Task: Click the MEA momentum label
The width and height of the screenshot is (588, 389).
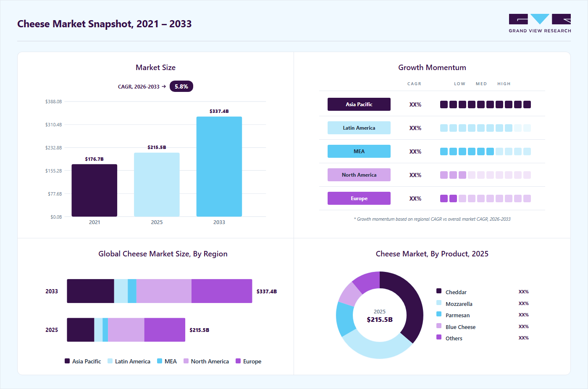Action: click(x=359, y=151)
